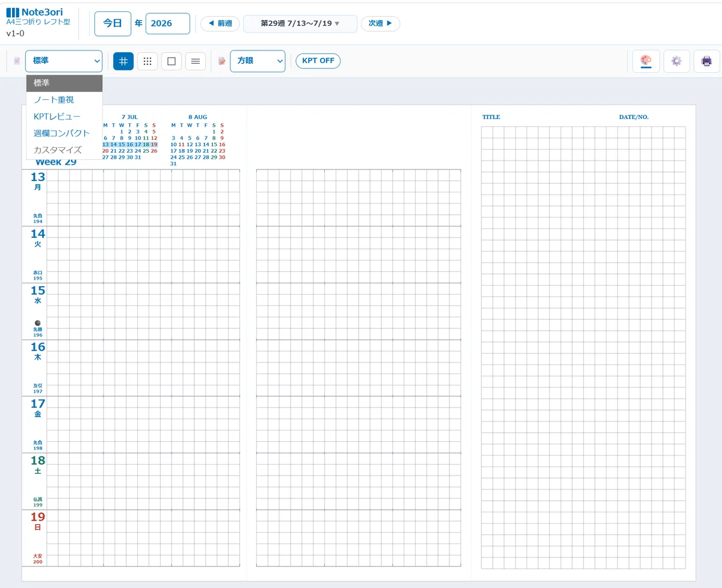Open the color palette theme button
722x588 pixels.
(646, 61)
